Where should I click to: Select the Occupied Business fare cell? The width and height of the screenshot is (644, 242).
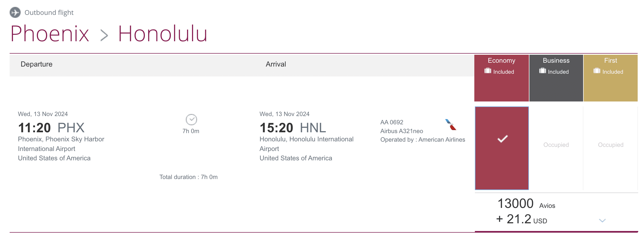pyautogui.click(x=556, y=145)
